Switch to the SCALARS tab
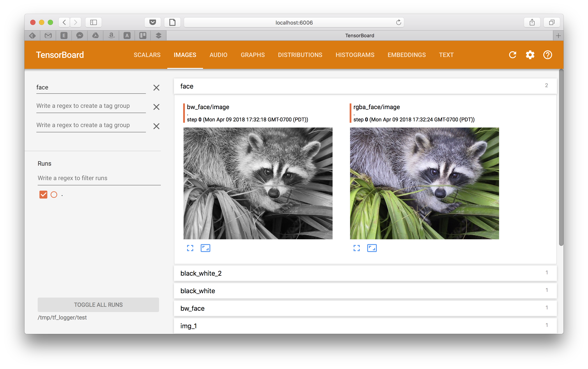The height and width of the screenshot is (369, 588). coord(147,55)
